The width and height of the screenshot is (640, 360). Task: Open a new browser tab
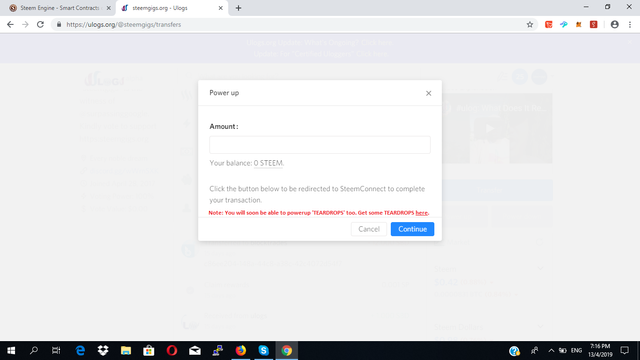[x=238, y=8]
